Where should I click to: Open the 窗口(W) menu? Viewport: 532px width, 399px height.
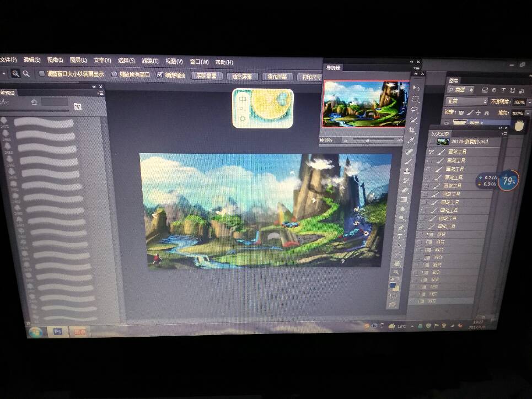coord(199,62)
